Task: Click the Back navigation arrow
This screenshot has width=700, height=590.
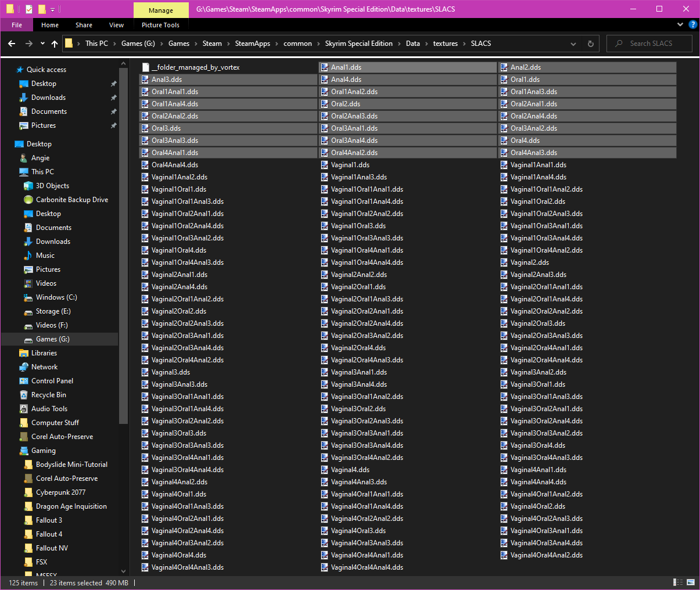Action: pyautogui.click(x=12, y=44)
